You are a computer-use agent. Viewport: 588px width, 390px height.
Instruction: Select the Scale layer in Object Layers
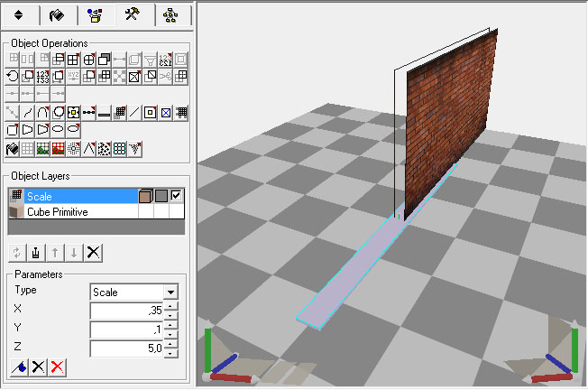pyautogui.click(x=63, y=195)
